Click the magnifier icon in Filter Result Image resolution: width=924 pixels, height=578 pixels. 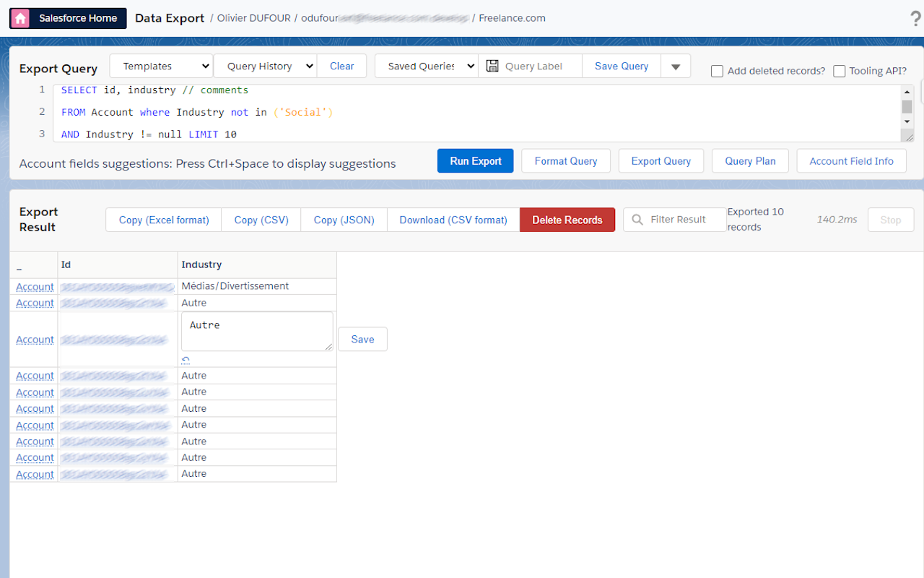(636, 219)
